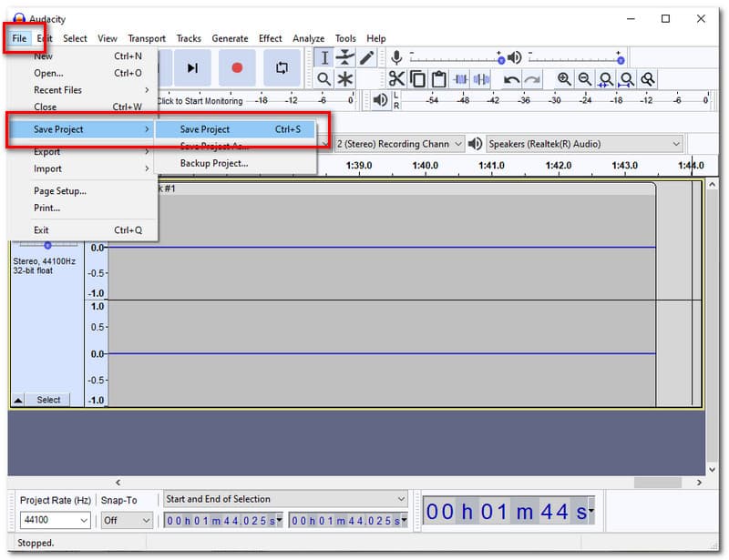Open the Tracks menu
The height and width of the screenshot is (560, 729).
(189, 38)
